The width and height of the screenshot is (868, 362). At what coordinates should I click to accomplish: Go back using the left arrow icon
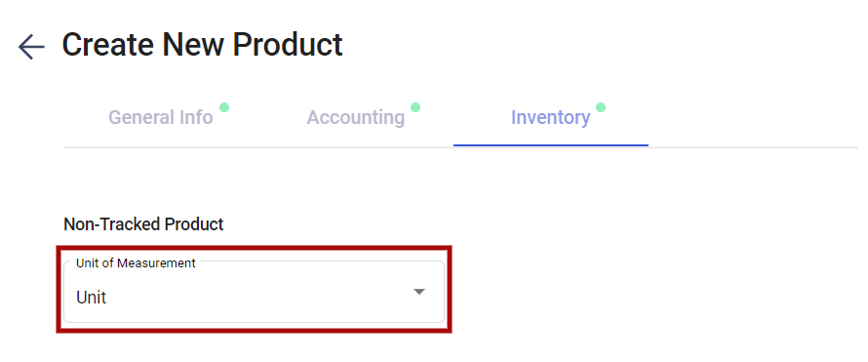click(x=31, y=47)
